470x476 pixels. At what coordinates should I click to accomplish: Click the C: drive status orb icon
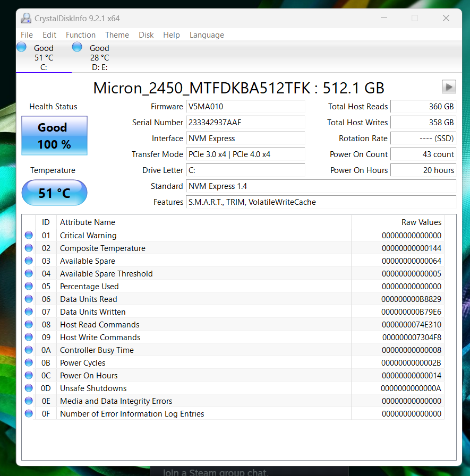[21, 47]
